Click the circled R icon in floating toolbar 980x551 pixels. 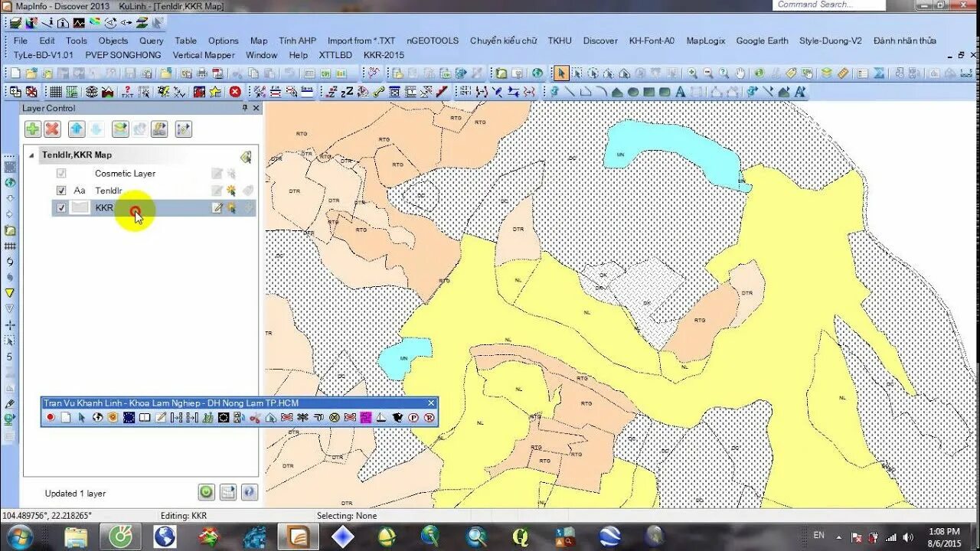[429, 418]
